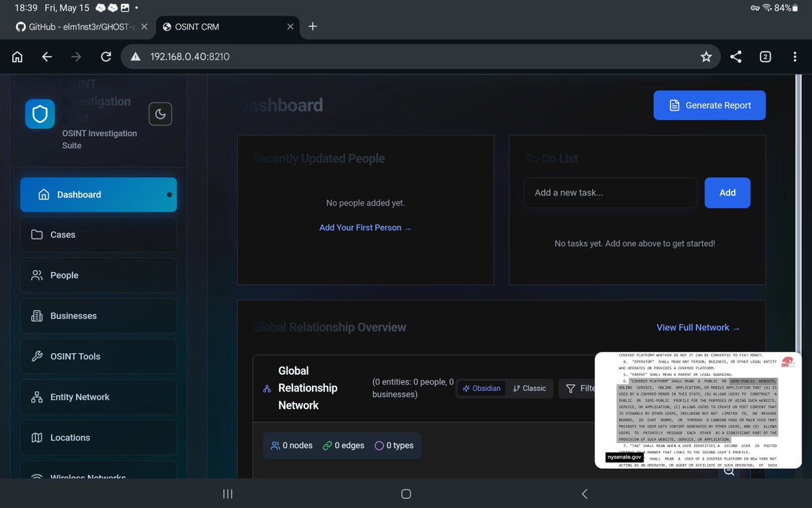Screen dimensions: 812x508
Task: Switch graph style to Obsidian
Action: click(x=482, y=388)
